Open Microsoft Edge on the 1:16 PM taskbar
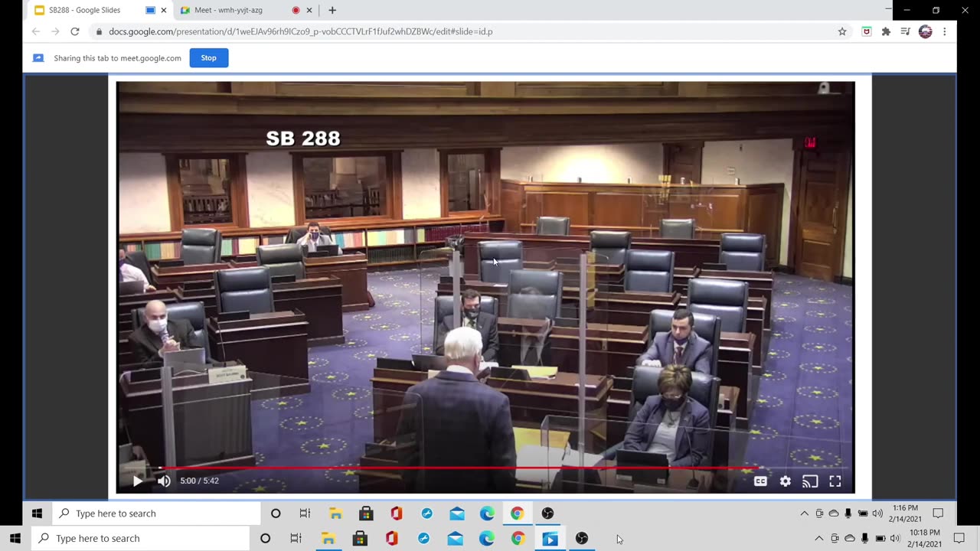Image resolution: width=980 pixels, height=551 pixels. click(x=487, y=514)
